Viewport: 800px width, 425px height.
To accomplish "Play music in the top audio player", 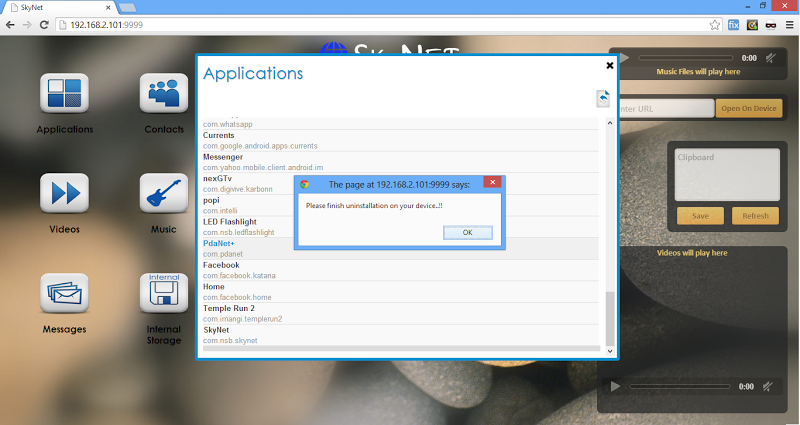I will coord(624,58).
